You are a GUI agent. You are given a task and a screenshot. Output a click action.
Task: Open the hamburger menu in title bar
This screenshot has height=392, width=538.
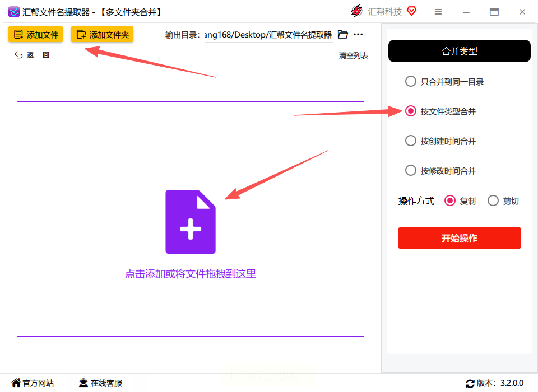click(438, 12)
